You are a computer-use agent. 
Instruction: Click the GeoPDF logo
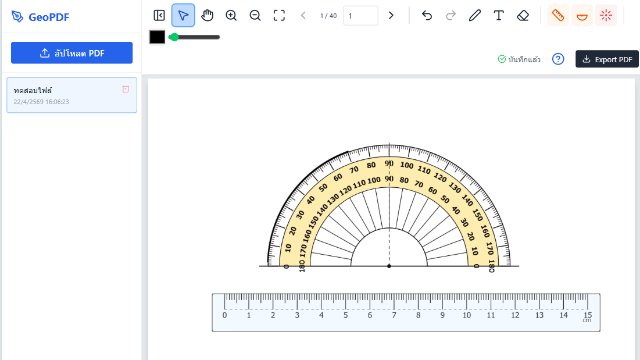click(x=40, y=17)
